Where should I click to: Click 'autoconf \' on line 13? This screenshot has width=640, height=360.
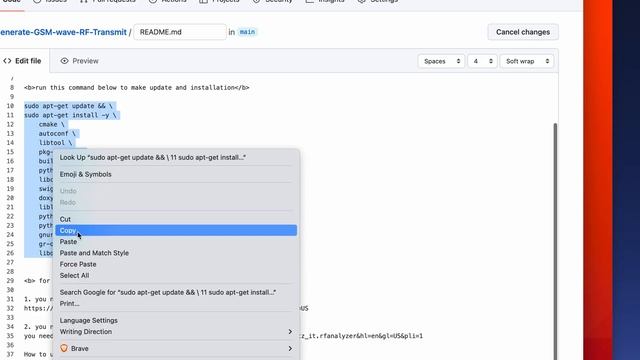click(57, 133)
